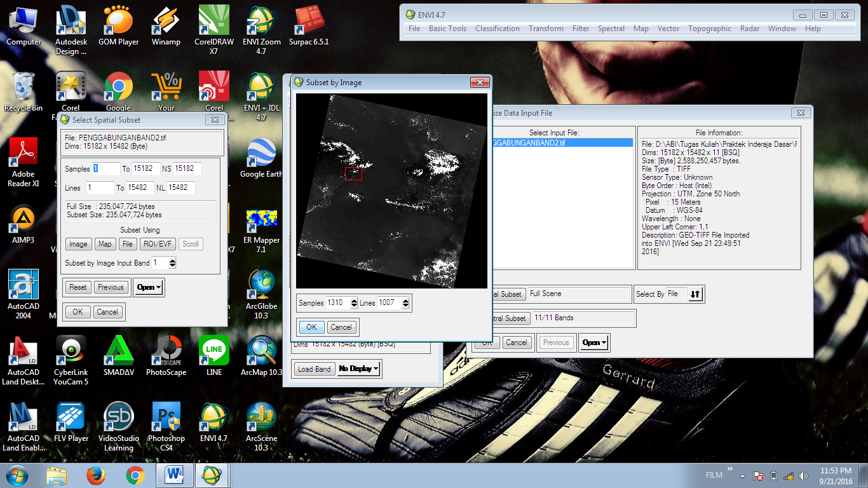Open CyberLink YouCam 5 shortcut
Image resolution: width=868 pixels, height=488 pixels.
71,360
